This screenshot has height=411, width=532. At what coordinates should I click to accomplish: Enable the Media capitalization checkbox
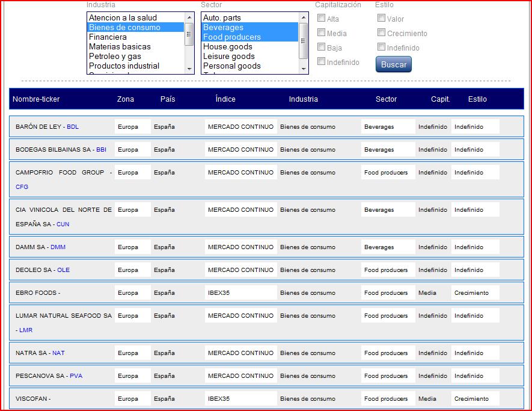coord(322,33)
